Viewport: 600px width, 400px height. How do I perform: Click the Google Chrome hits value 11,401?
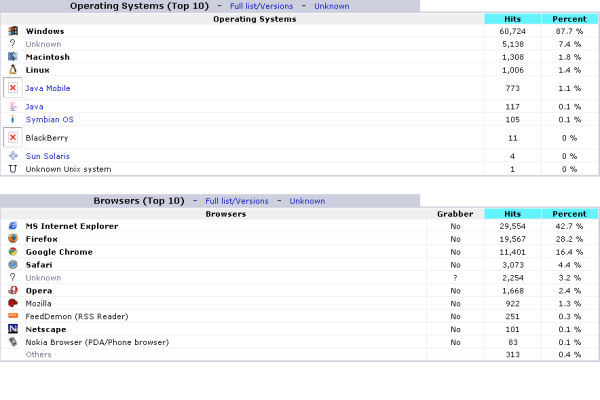[513, 252]
